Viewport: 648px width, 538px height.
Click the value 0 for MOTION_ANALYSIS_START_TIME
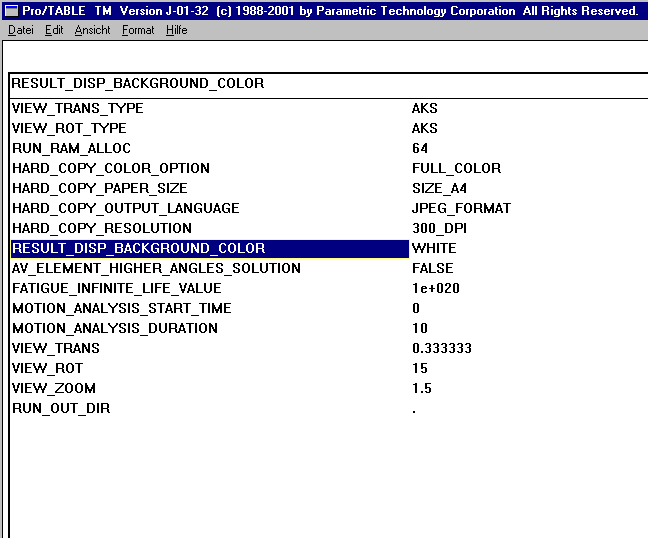coord(416,308)
